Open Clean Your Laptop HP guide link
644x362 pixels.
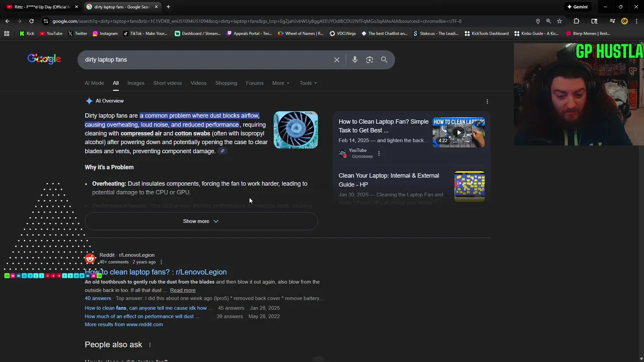389,180
